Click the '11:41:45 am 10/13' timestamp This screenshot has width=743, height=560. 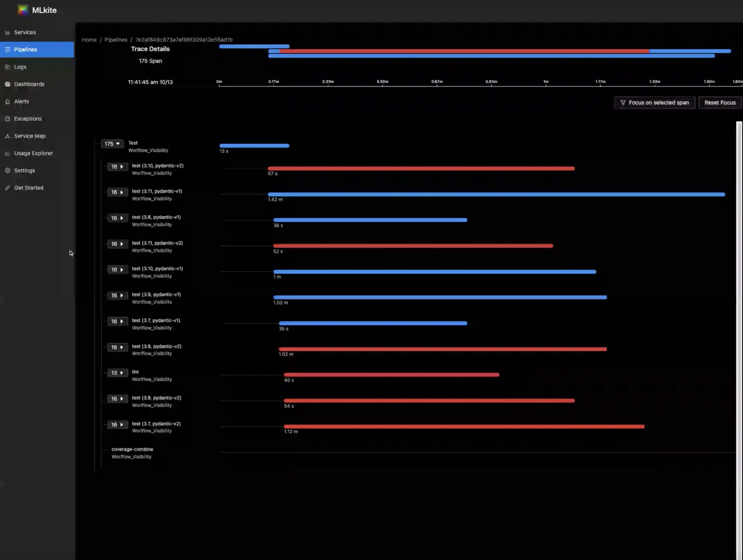coord(150,82)
